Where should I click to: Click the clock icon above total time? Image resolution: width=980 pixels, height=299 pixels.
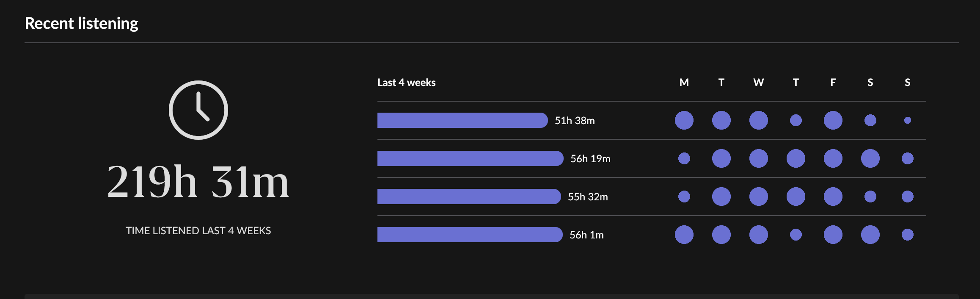click(x=198, y=110)
